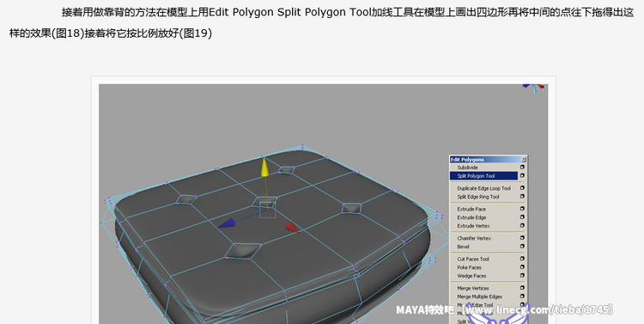
Task: Open Duplicate Edge Loop Tool option box
Action: 522,188
